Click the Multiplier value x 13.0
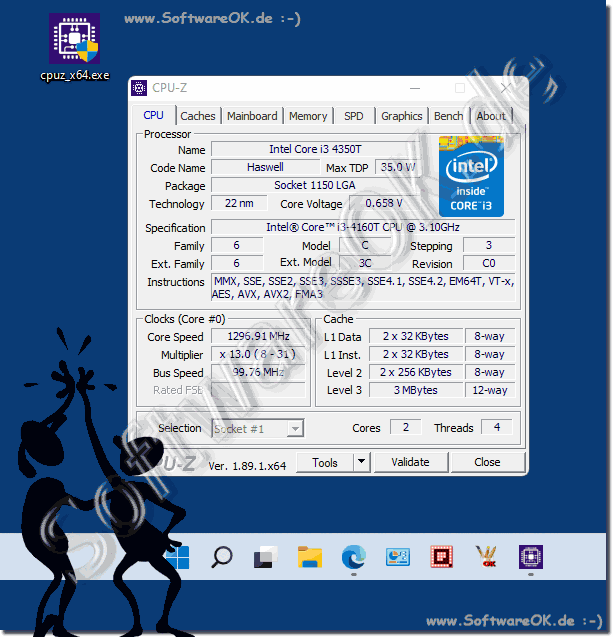The width and height of the screenshot is (613, 637). 258,354
